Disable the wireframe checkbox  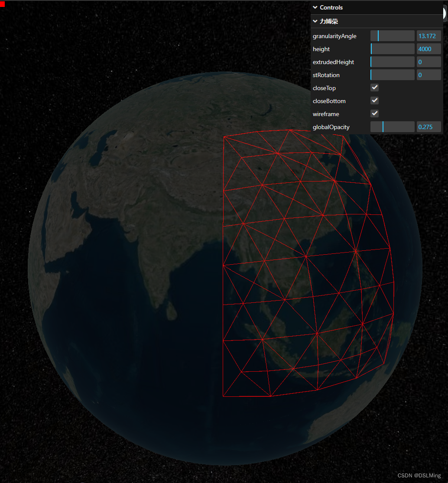coord(375,113)
